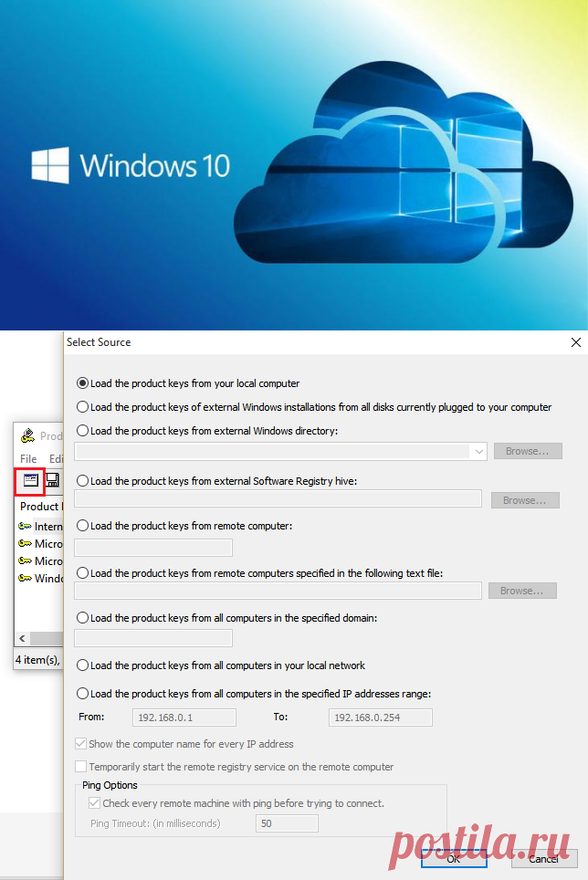Click the Ping Timeout value field
Image resolution: width=588 pixels, height=880 pixels.
(287, 823)
